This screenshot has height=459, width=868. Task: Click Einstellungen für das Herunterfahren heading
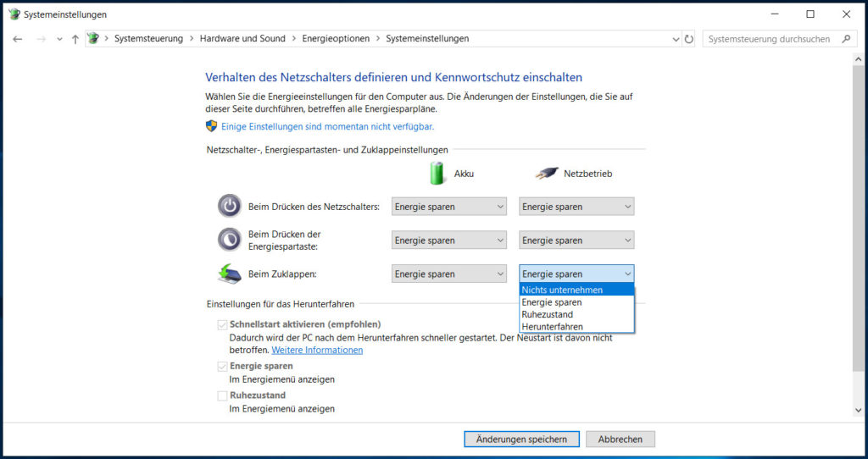pyautogui.click(x=280, y=304)
